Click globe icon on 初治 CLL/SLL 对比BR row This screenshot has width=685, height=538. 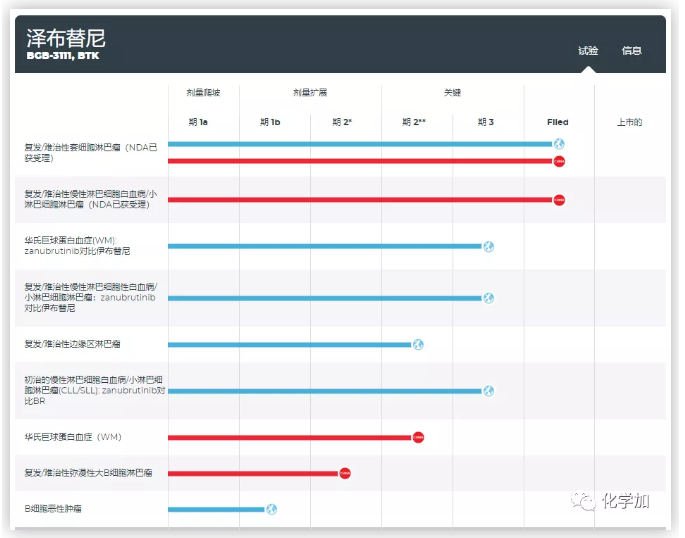pyautogui.click(x=488, y=391)
